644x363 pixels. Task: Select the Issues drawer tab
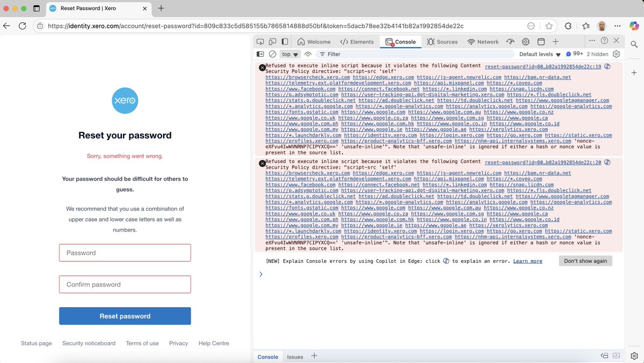point(295,357)
